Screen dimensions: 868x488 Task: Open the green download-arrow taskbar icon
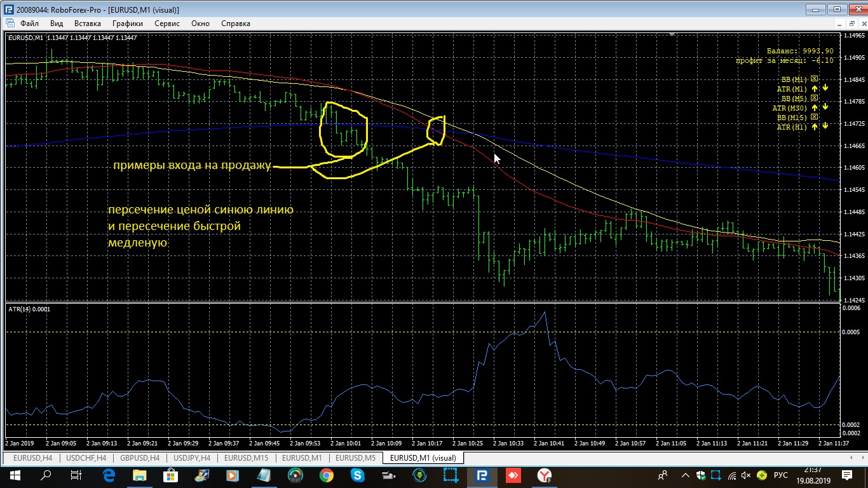click(x=420, y=475)
